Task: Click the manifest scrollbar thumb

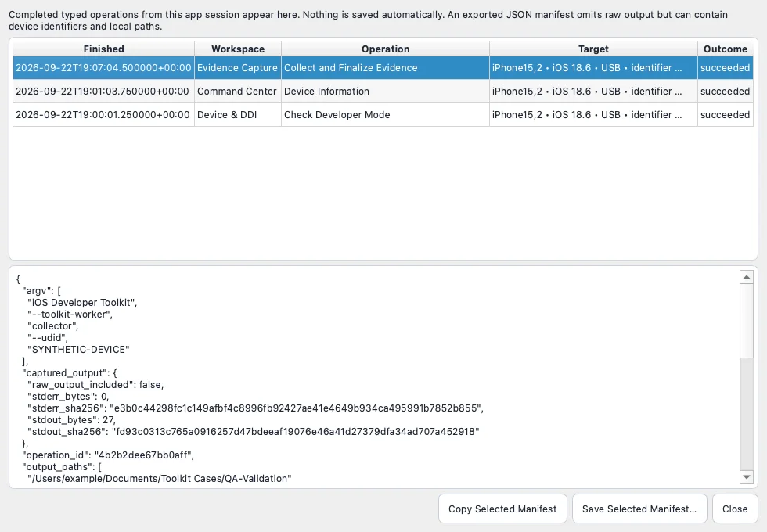Action: tap(747, 321)
